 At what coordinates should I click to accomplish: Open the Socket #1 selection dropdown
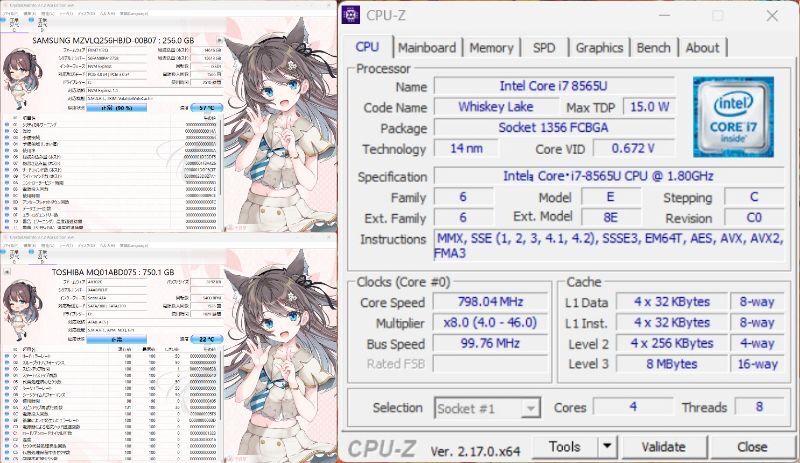click(x=487, y=408)
